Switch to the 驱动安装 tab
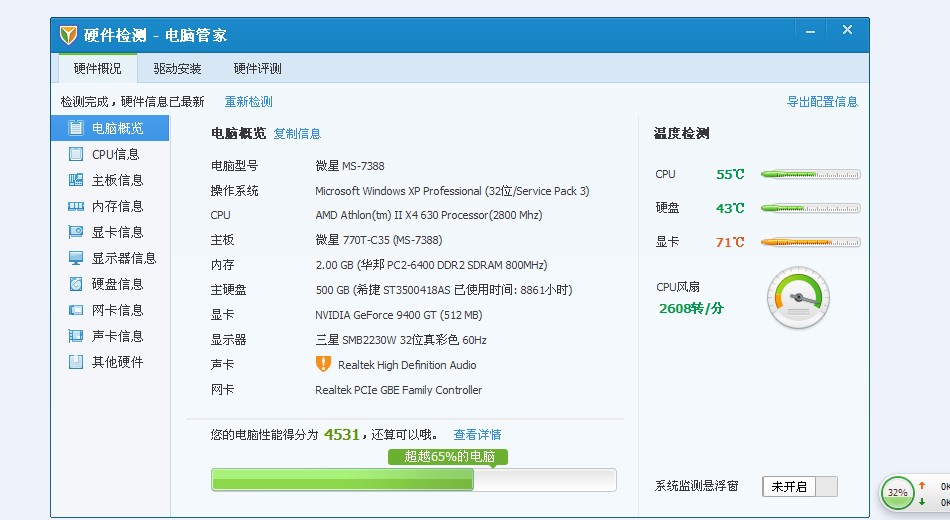Image resolution: width=950 pixels, height=520 pixels. click(177, 68)
